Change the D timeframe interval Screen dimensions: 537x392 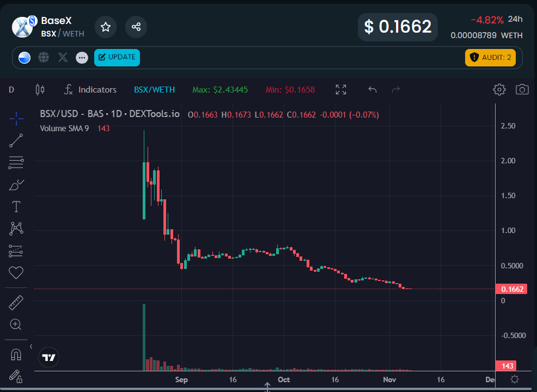tap(11, 90)
